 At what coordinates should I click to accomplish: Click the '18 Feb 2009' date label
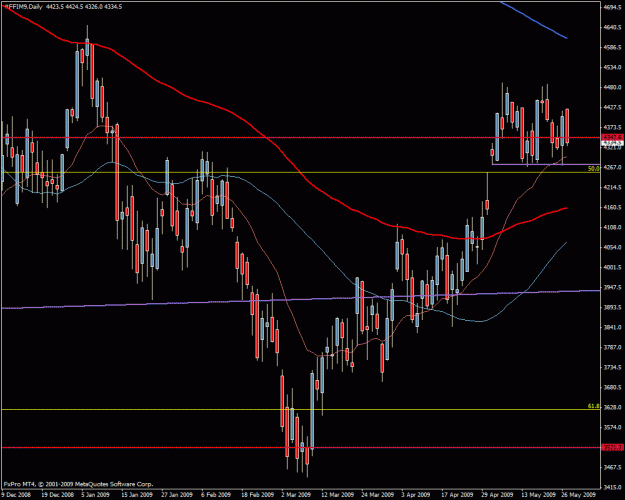[256, 494]
